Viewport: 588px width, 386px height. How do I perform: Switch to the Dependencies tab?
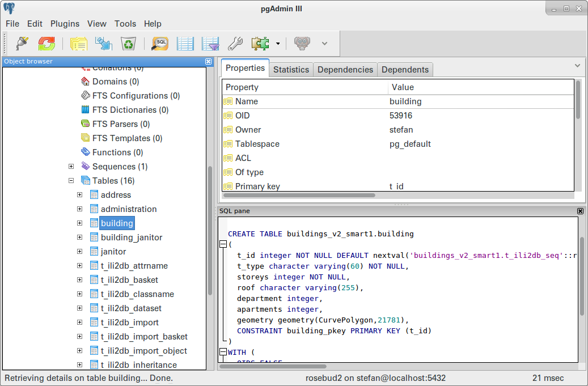tap(345, 70)
